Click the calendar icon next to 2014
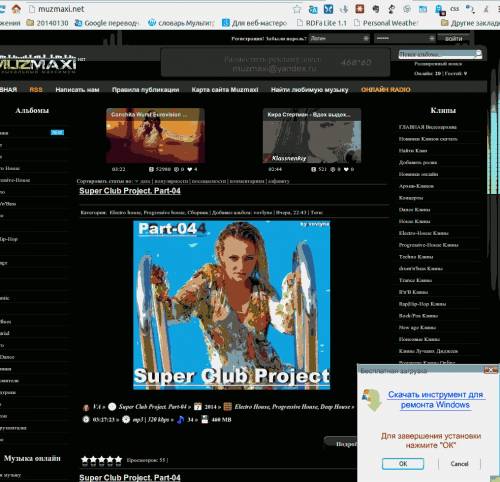The height and width of the screenshot is (482, 500). tap(198, 407)
